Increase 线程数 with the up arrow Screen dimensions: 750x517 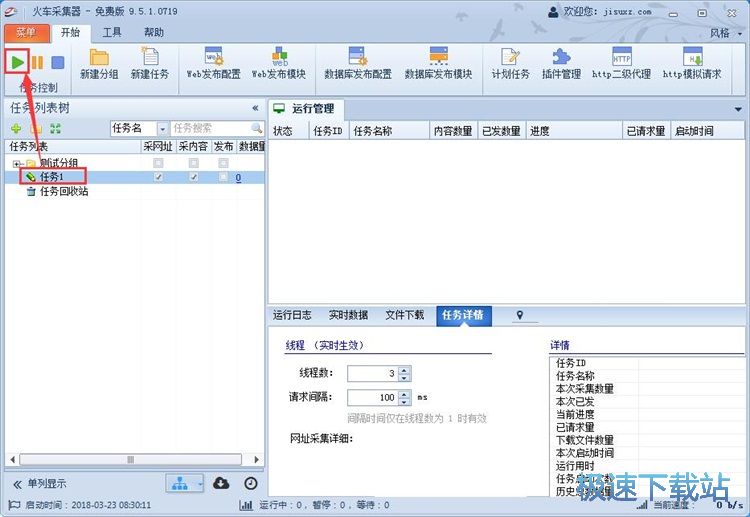tap(404, 369)
